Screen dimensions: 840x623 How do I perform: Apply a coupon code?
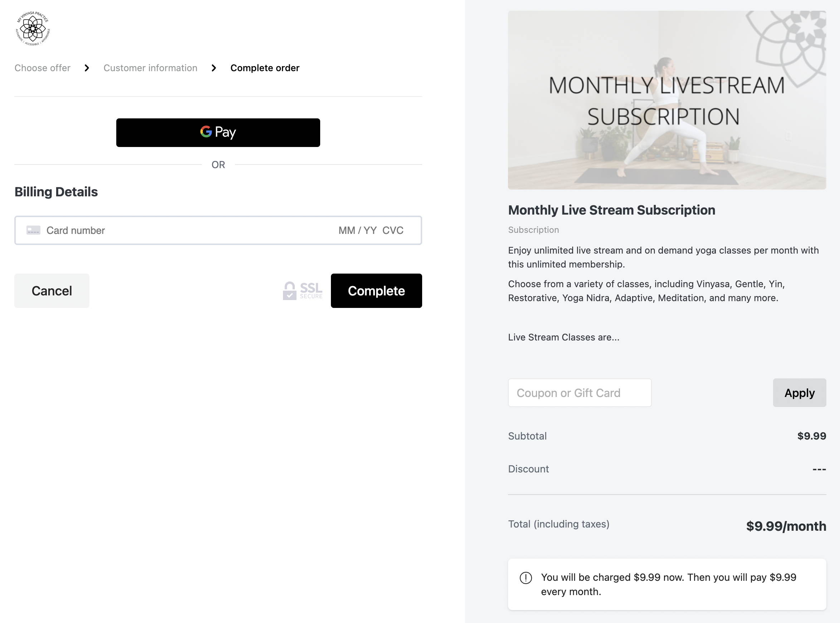click(799, 393)
